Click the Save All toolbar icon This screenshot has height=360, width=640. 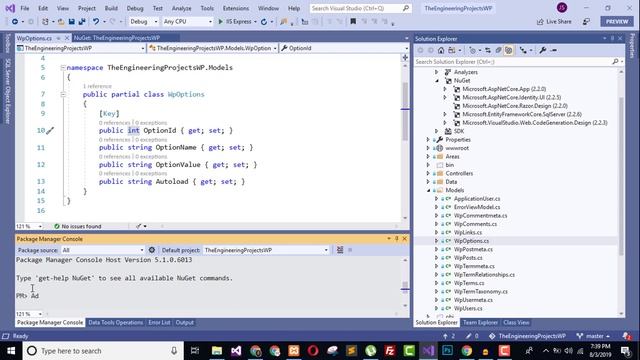82,22
